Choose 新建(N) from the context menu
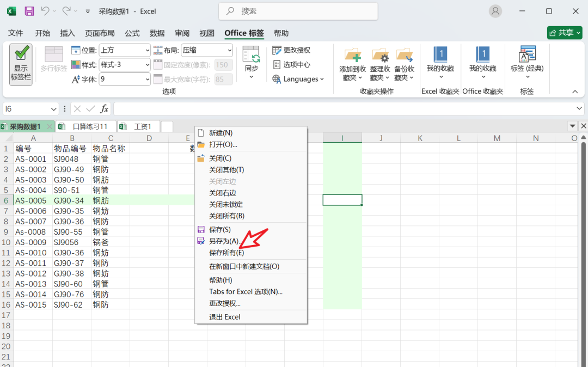Viewport: 588px width, 367px height. tap(251, 133)
